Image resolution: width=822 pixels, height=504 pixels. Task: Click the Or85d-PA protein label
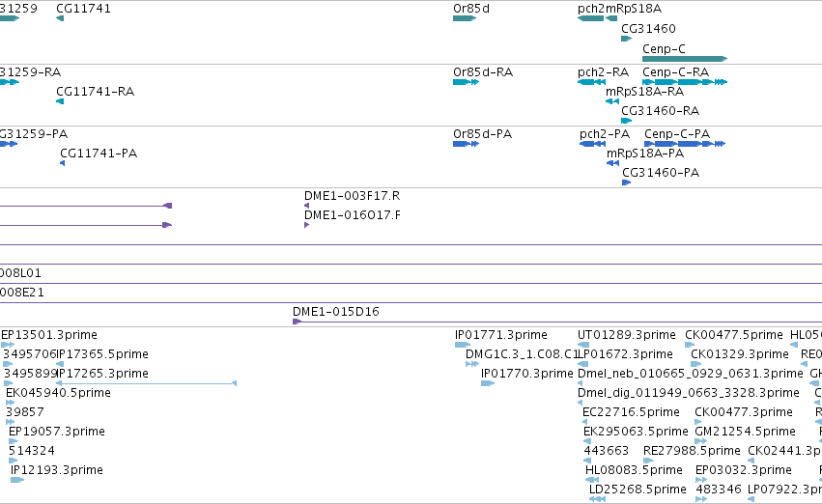(x=482, y=133)
